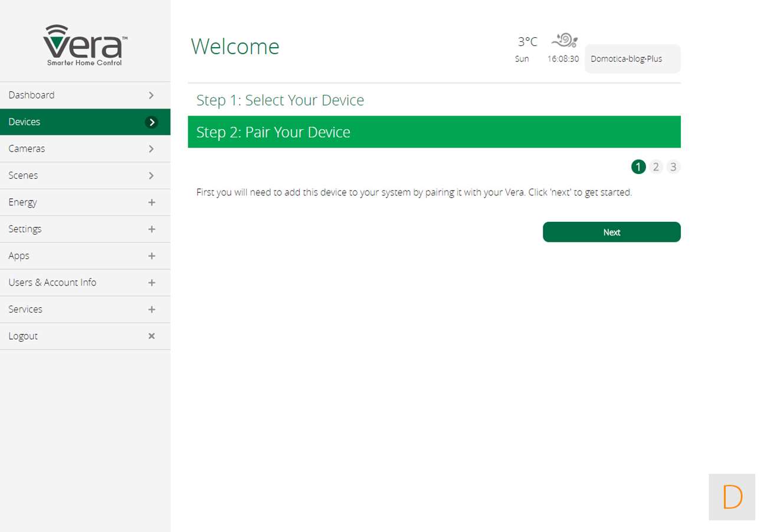Expand Energy menu with plus icon
The width and height of the screenshot is (767, 532).
point(152,202)
